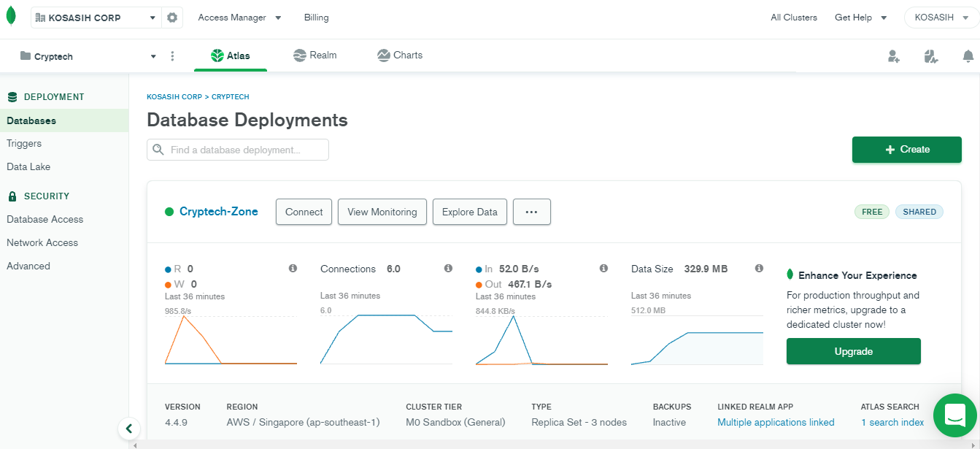Click the invite user icon
The image size is (980, 449).
click(894, 56)
